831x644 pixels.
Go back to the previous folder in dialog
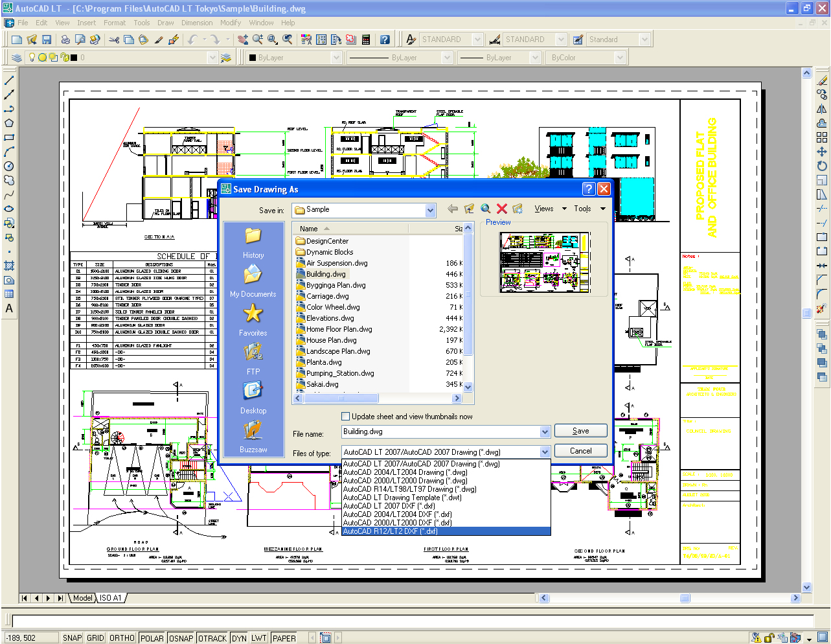coord(453,209)
